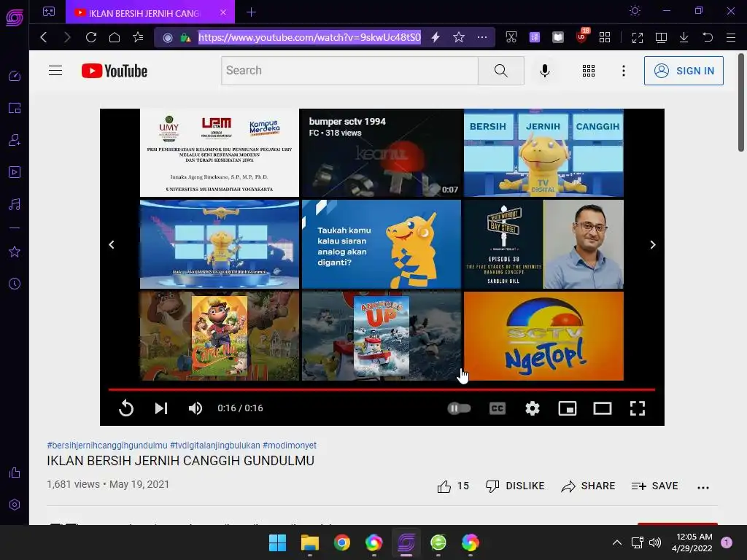Viewport: 747px width, 560px height.
Task: Submit search with the magnifier button
Action: 500,71
